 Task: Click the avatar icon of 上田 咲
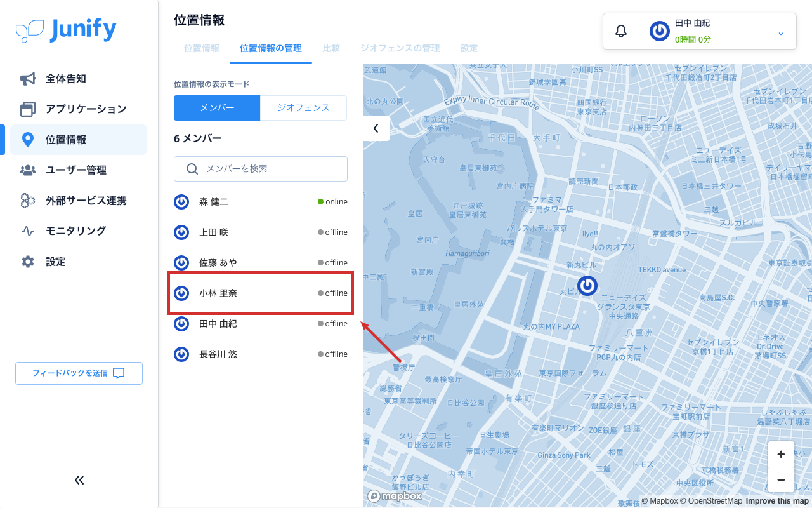coord(181,232)
